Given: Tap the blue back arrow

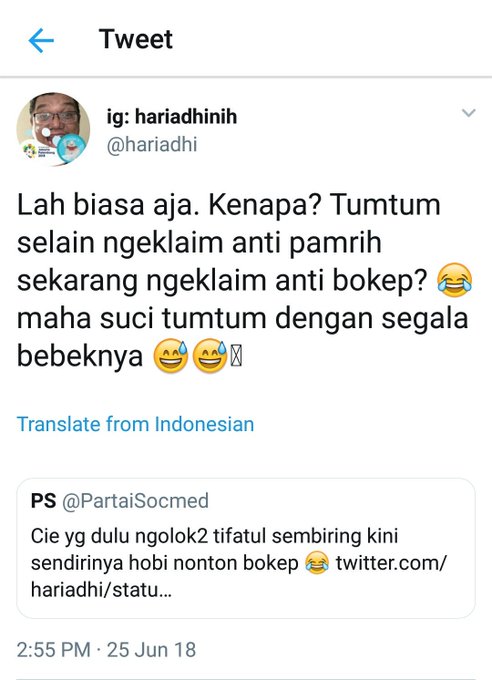Looking at the screenshot, I should point(41,40).
